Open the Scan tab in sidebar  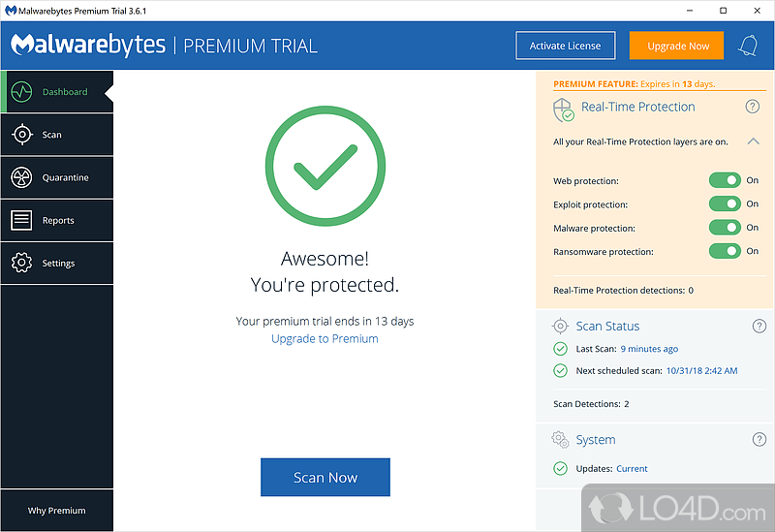56,135
